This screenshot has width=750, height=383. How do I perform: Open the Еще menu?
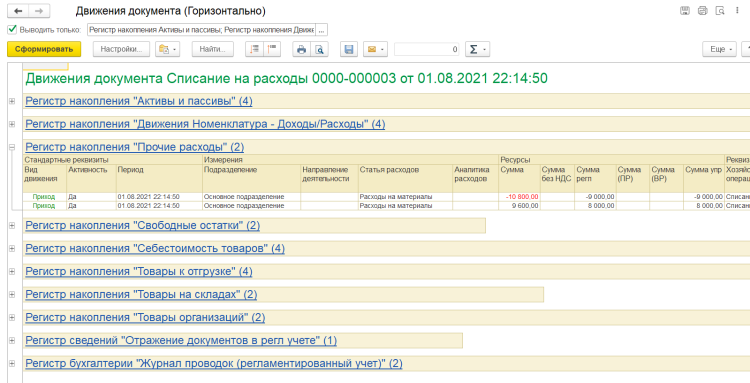[x=720, y=49]
